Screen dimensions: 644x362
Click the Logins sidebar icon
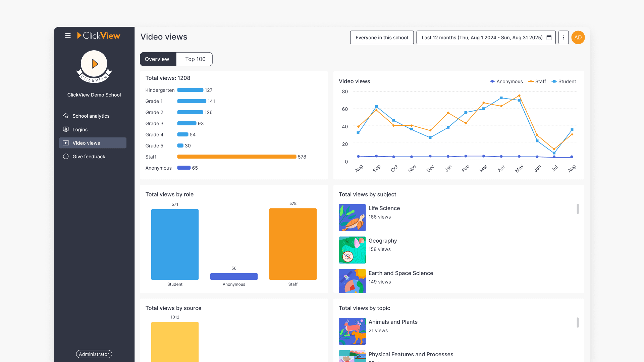point(66,129)
